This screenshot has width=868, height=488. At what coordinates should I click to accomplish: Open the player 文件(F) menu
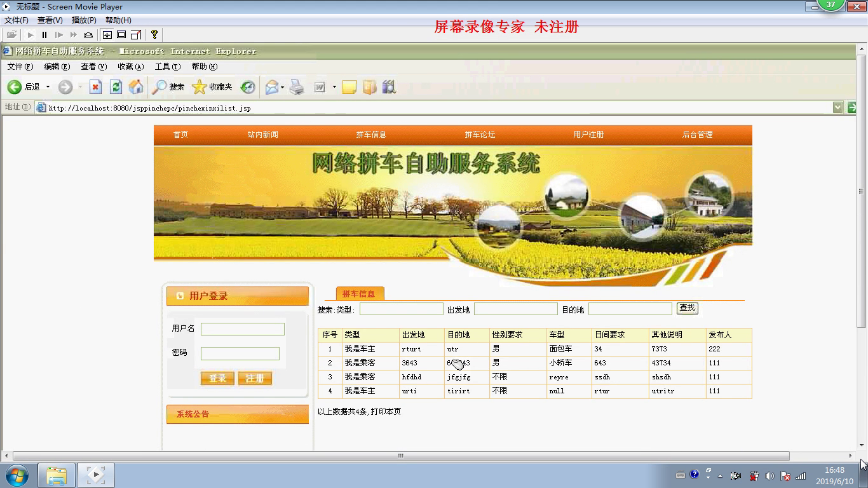[x=17, y=20]
